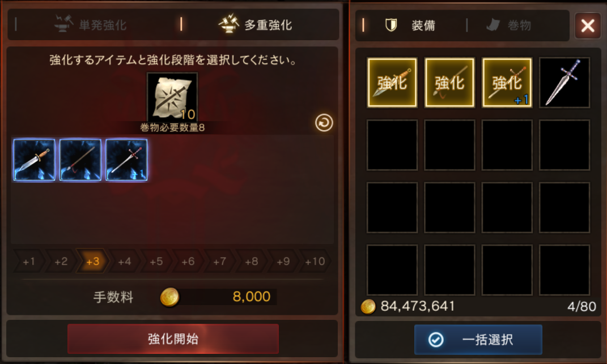Screen dimensions: 607x364
Task: Open the 巻物 scrolls tab
Action: (x=509, y=25)
